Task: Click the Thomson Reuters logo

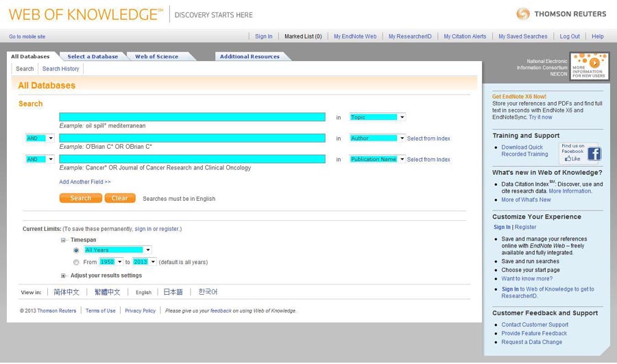Action: (x=561, y=14)
